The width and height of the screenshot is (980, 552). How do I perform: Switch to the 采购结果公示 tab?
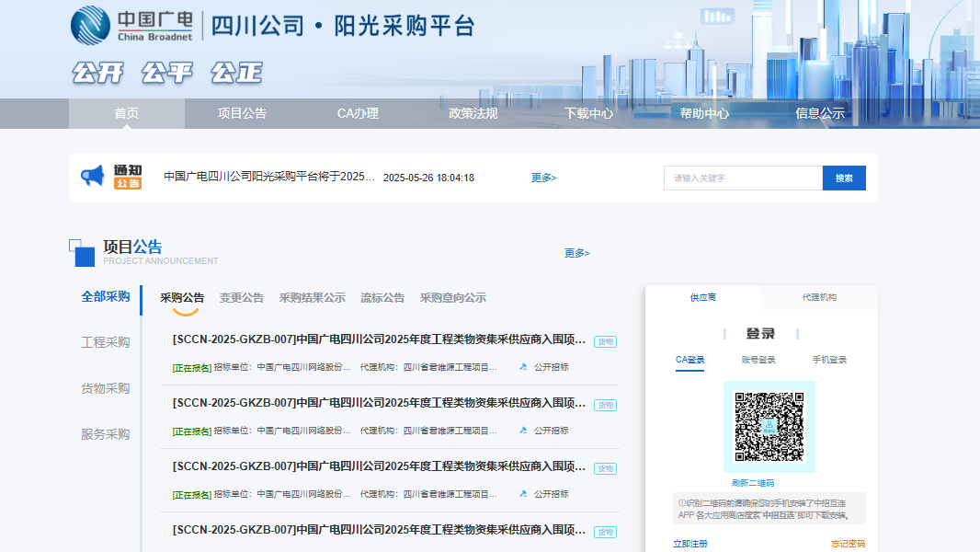[x=312, y=298]
